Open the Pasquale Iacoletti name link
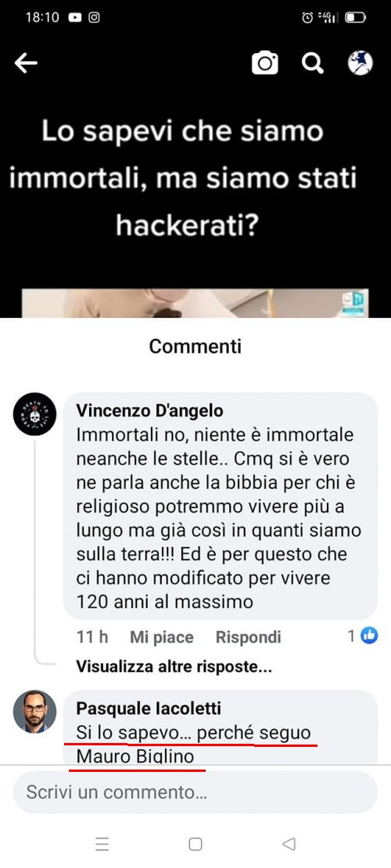This screenshot has height=868, width=391. (149, 708)
